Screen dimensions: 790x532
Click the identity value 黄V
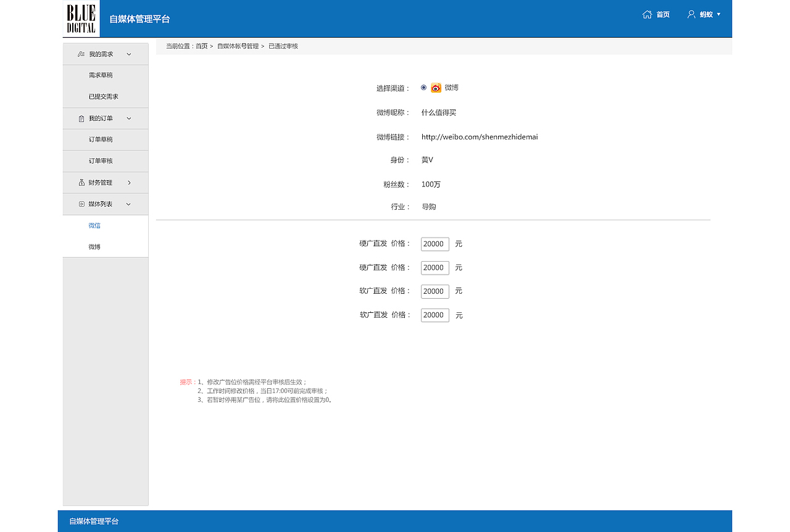(x=427, y=160)
